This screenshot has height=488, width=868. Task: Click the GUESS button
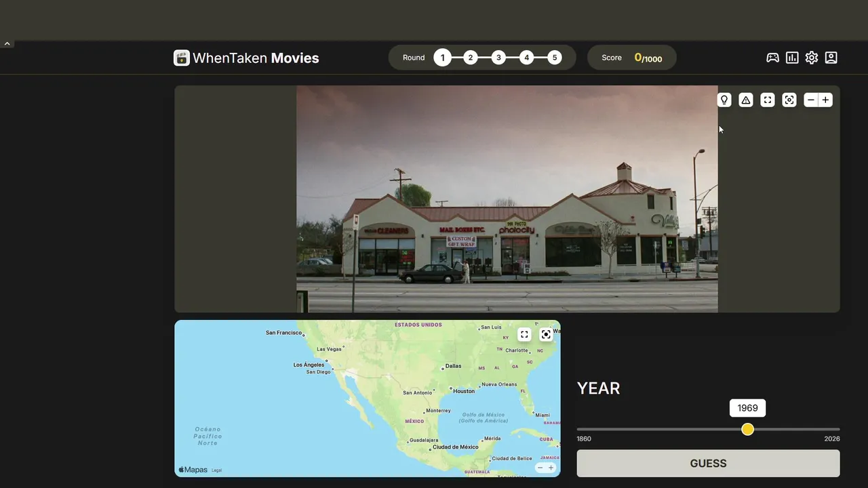708,464
